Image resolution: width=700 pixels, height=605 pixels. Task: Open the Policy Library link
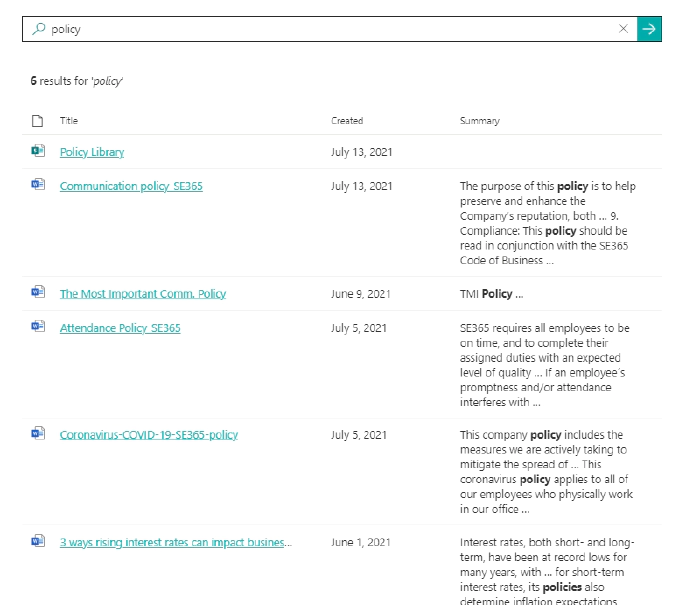pos(92,152)
